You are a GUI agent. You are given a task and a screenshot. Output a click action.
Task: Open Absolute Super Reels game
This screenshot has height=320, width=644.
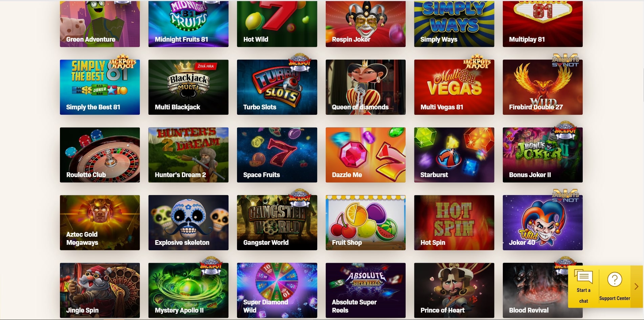[366, 290]
